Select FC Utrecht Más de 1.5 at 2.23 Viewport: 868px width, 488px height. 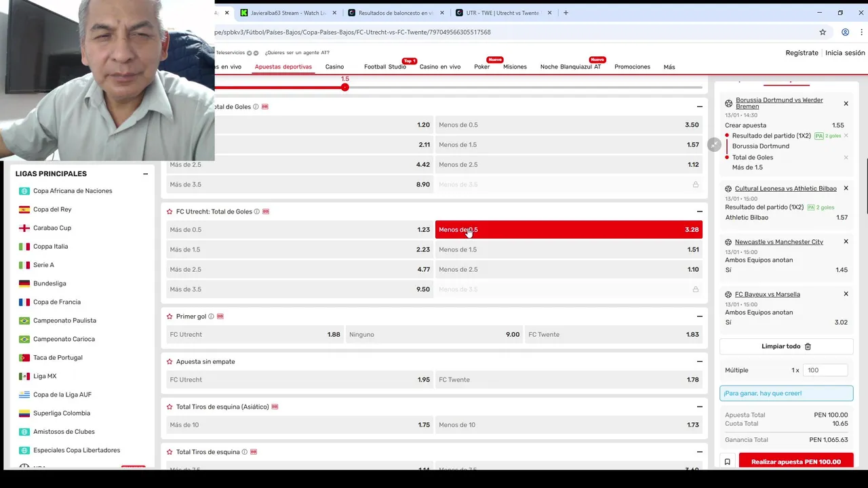click(299, 249)
